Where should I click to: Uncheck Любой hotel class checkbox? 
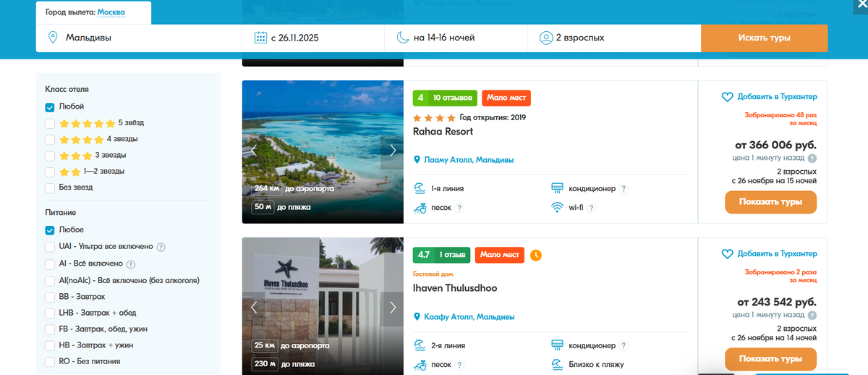[50, 106]
